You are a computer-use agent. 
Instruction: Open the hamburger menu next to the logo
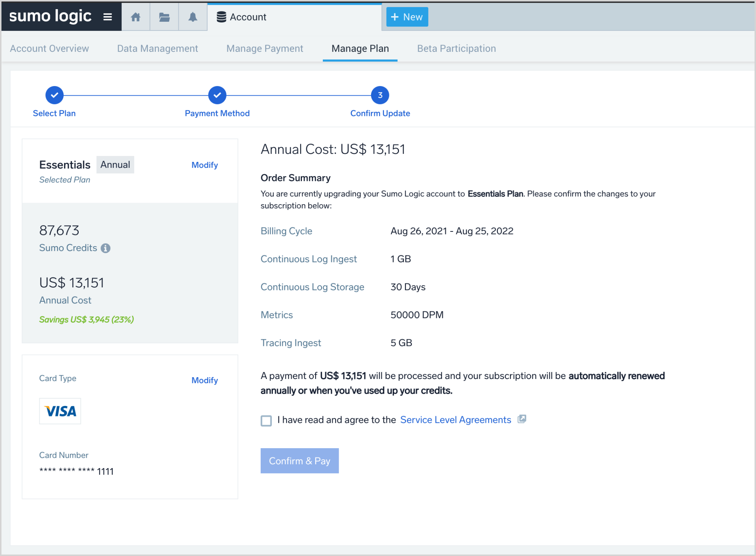tap(107, 17)
